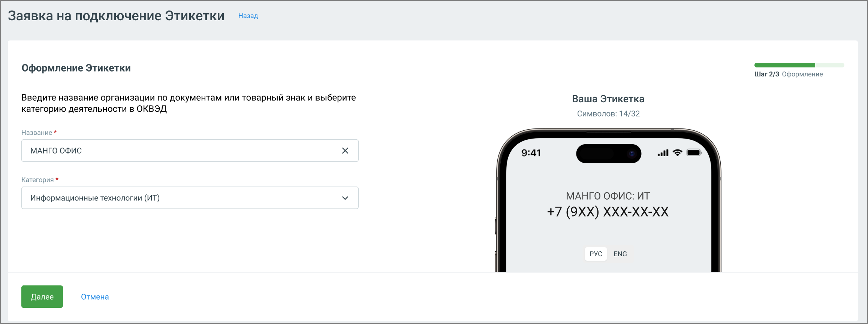Click the МАНГО ОФИС: ИТ label preview
868x324 pixels.
click(608, 196)
